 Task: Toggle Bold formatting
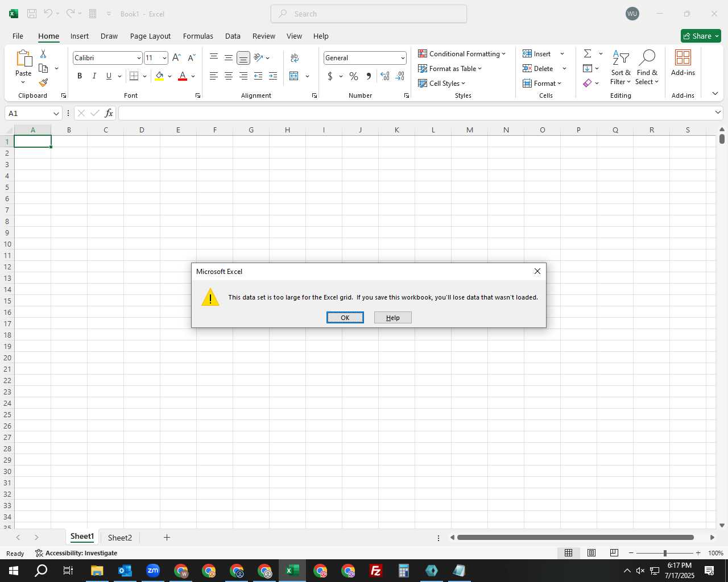coord(80,76)
